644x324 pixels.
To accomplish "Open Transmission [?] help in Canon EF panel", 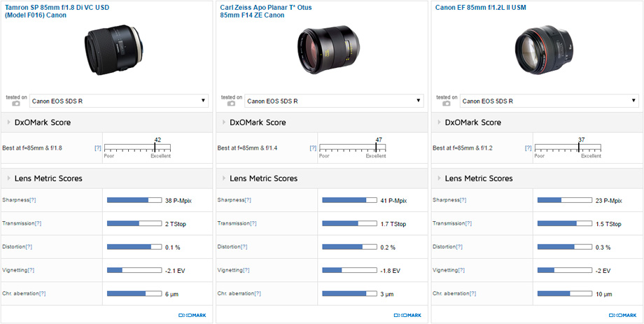I will tap(468, 223).
